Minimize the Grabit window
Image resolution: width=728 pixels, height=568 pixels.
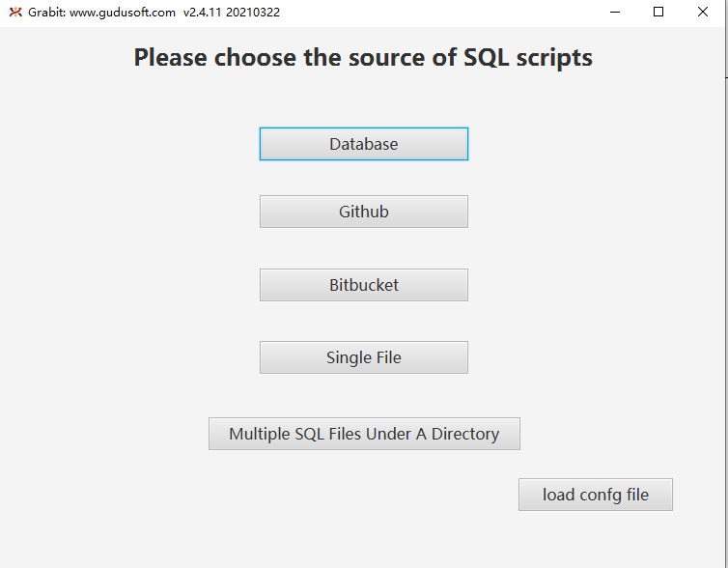(615, 13)
